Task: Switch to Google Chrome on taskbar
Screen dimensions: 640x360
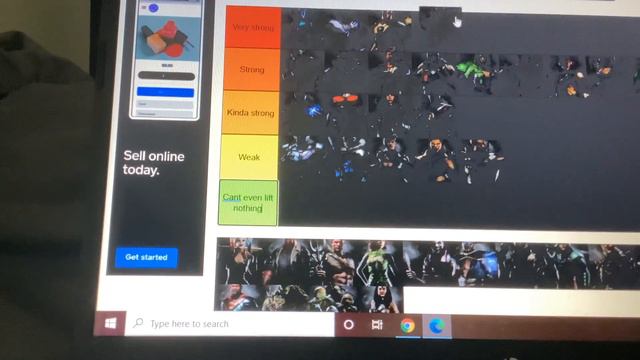Action: click(x=407, y=326)
